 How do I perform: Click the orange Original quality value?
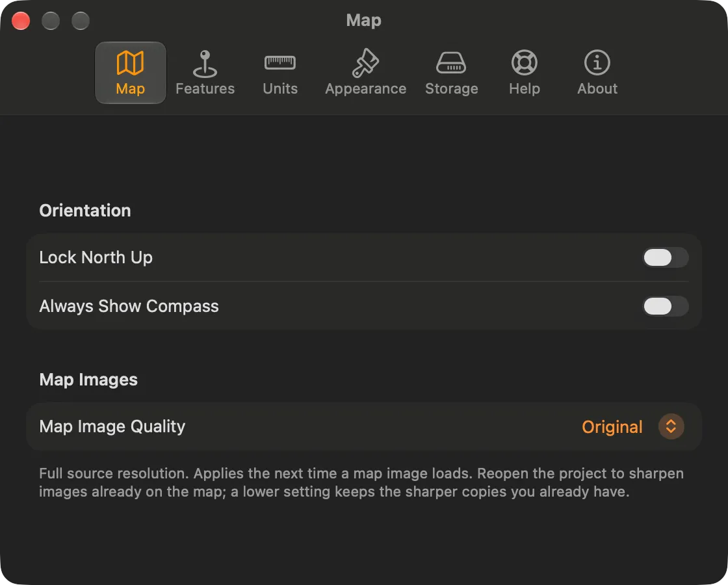click(612, 426)
